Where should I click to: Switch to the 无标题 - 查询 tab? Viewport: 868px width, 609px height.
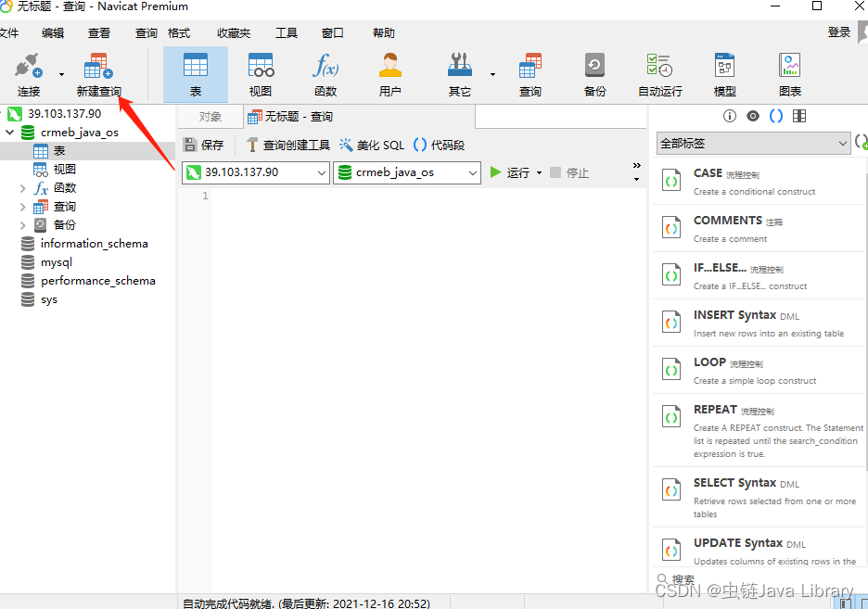[359, 117]
